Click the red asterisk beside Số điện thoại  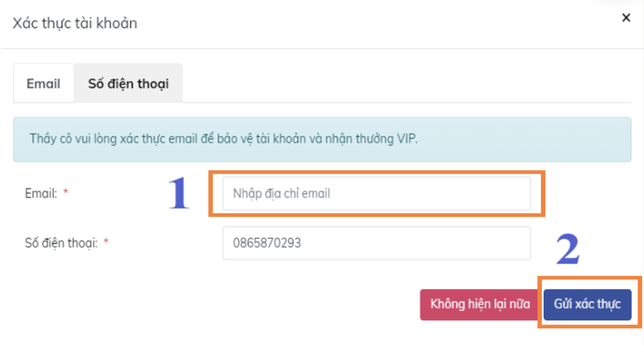point(107,241)
